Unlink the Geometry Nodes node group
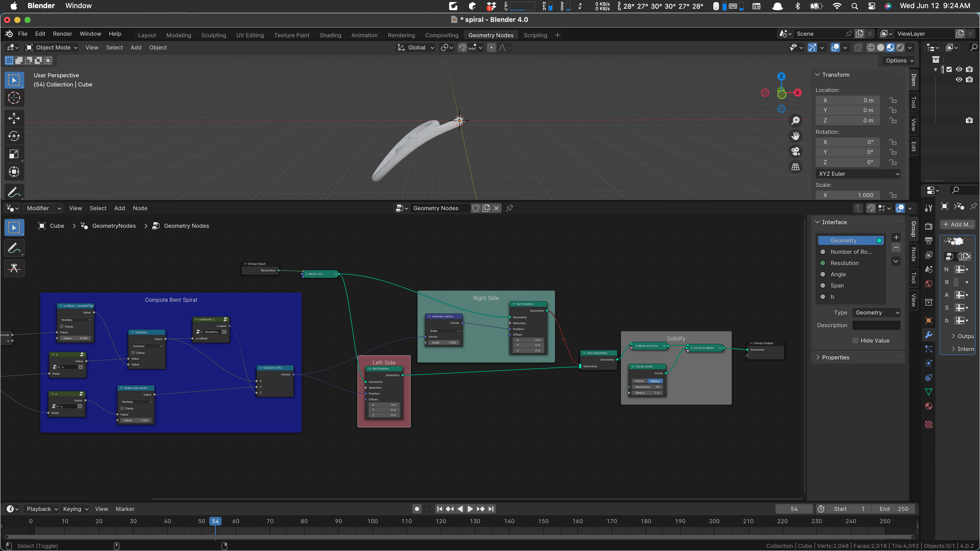This screenshot has height=551, width=980. click(496, 208)
